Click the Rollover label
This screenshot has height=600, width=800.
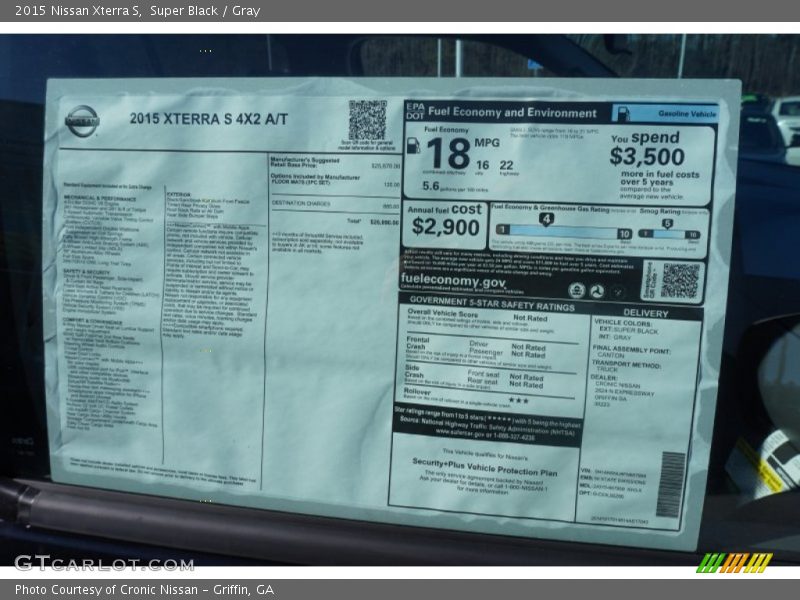coord(417,391)
